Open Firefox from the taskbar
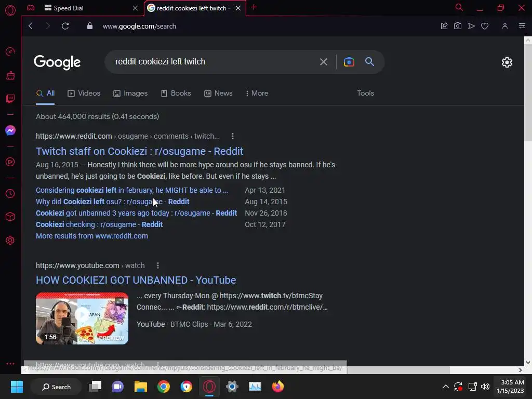This screenshot has height=399, width=532. pyautogui.click(x=278, y=387)
